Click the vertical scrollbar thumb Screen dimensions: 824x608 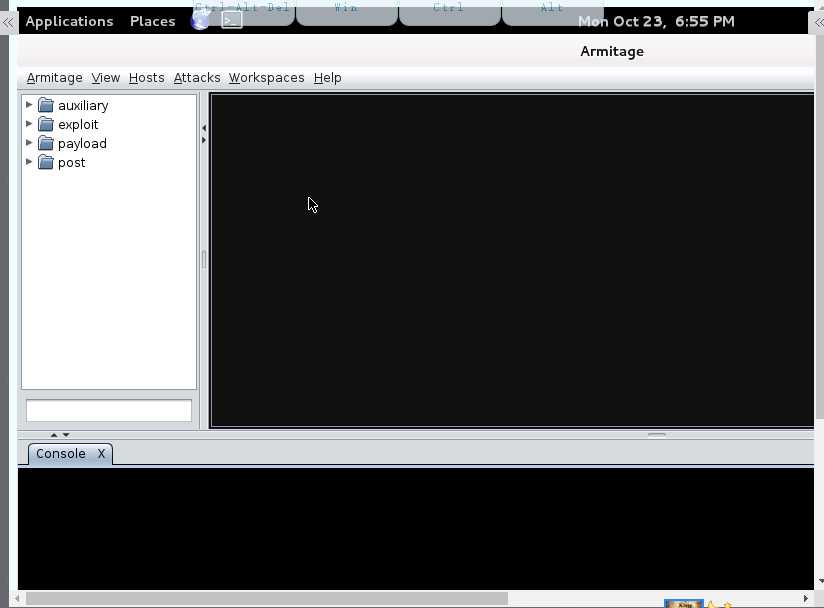pyautogui.click(x=820, y=228)
